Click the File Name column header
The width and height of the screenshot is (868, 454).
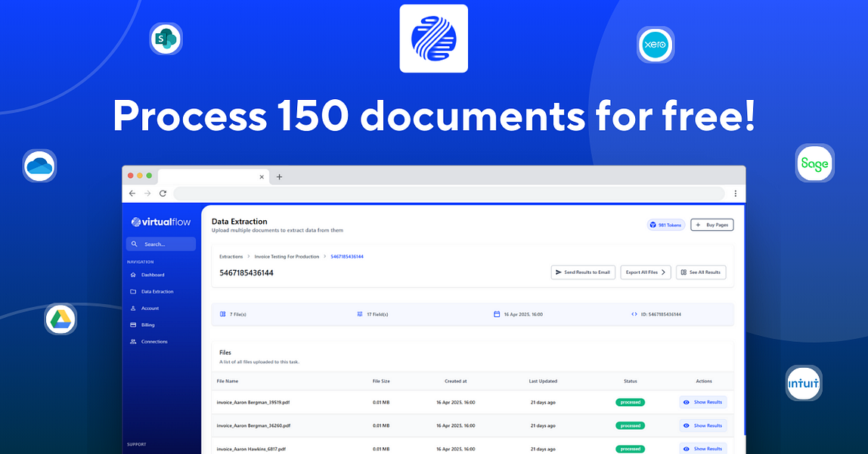point(228,381)
